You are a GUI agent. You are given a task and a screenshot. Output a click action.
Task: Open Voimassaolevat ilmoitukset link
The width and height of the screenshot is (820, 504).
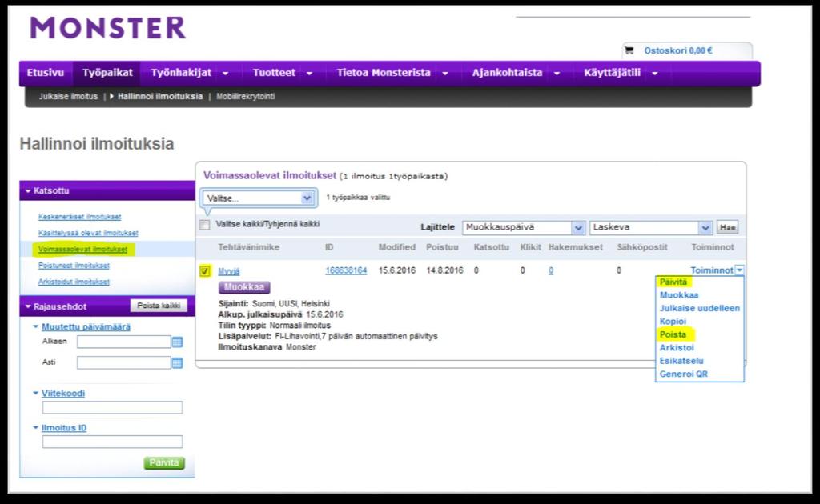point(82,249)
